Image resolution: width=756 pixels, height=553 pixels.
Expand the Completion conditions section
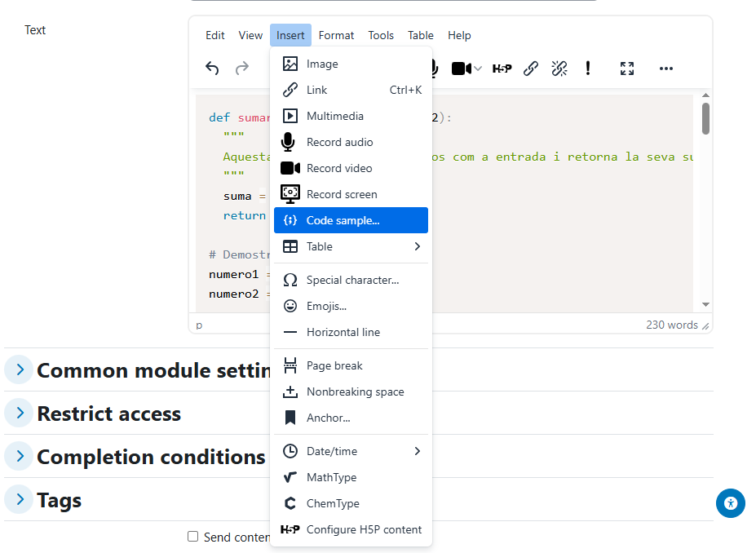(x=20, y=456)
